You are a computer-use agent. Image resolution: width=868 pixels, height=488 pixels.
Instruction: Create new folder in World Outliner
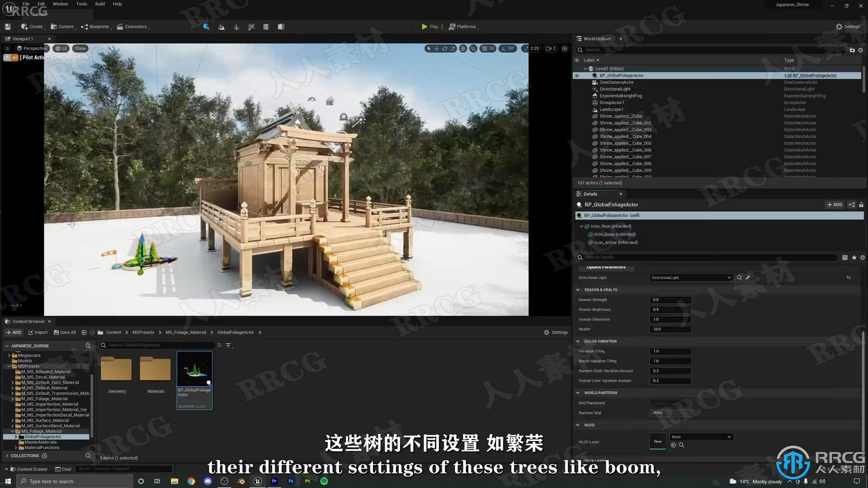coord(852,50)
